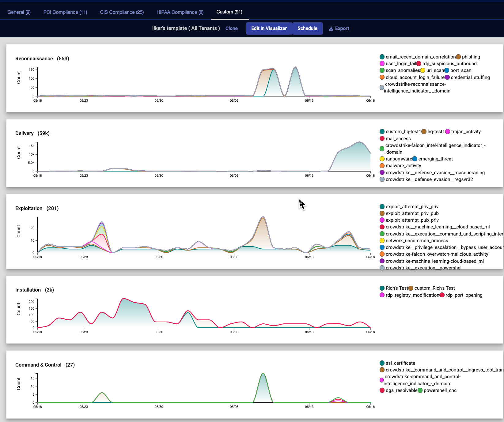Click the rdp_port_opening red legend dot
Viewport: 504px width, 422px height.
[x=442, y=295]
